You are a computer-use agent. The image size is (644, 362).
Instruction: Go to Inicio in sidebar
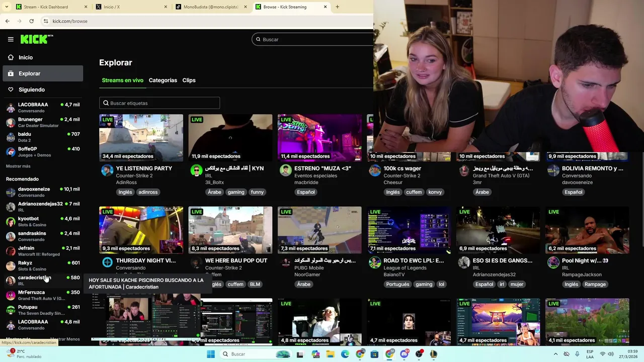click(x=43, y=57)
